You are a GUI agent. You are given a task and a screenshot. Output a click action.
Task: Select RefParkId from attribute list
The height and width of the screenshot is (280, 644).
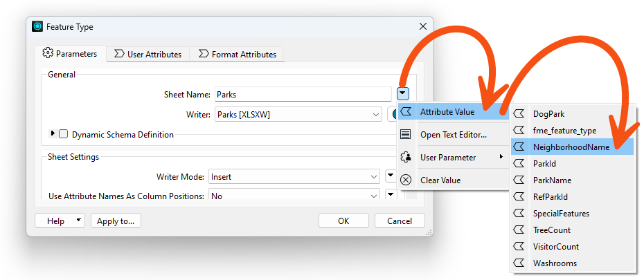point(572,197)
